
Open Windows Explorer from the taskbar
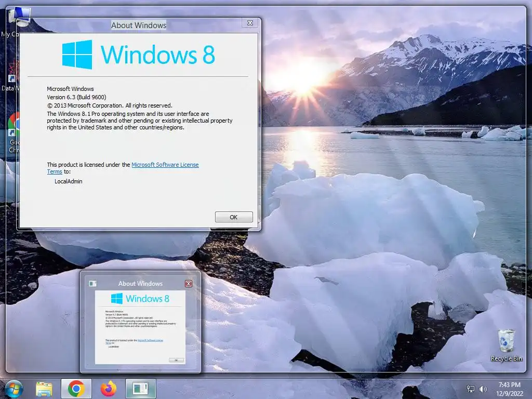click(44, 389)
